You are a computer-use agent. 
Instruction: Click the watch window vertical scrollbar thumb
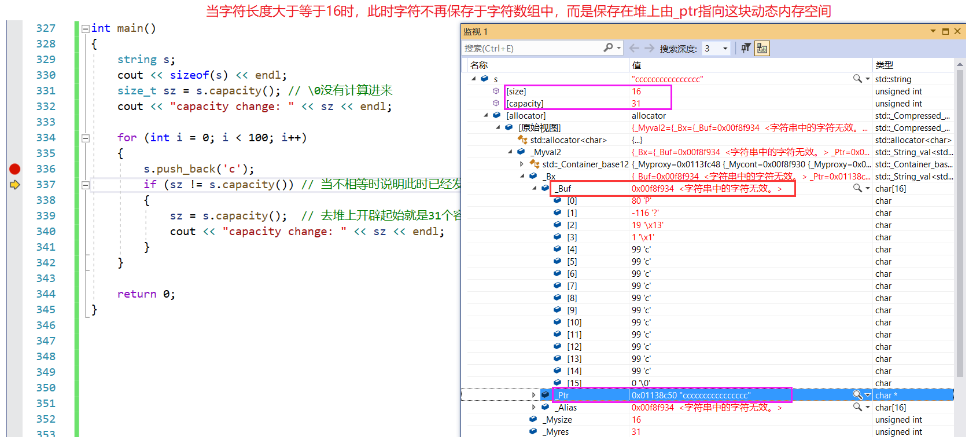[x=960, y=224]
